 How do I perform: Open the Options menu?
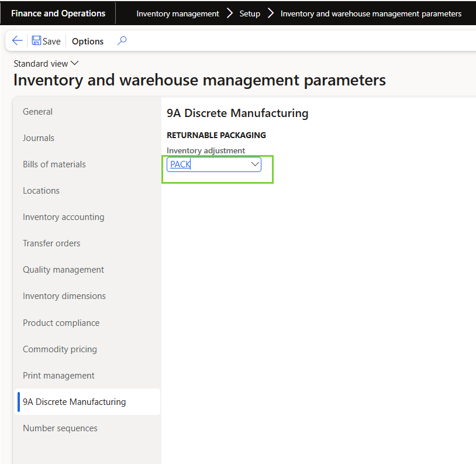88,41
